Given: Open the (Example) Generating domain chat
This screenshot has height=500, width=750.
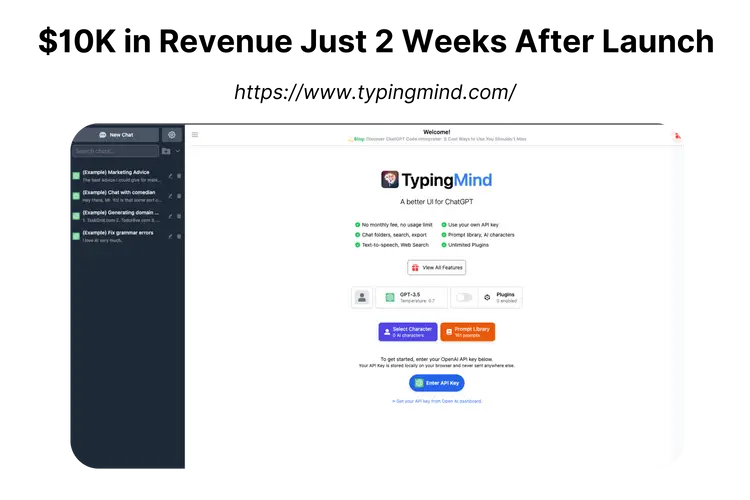Looking at the screenshot, I should (x=127, y=216).
